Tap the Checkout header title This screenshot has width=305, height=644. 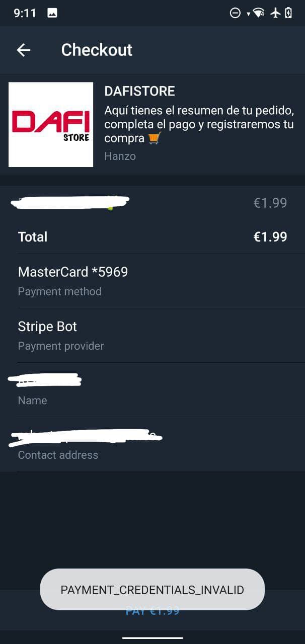[97, 50]
